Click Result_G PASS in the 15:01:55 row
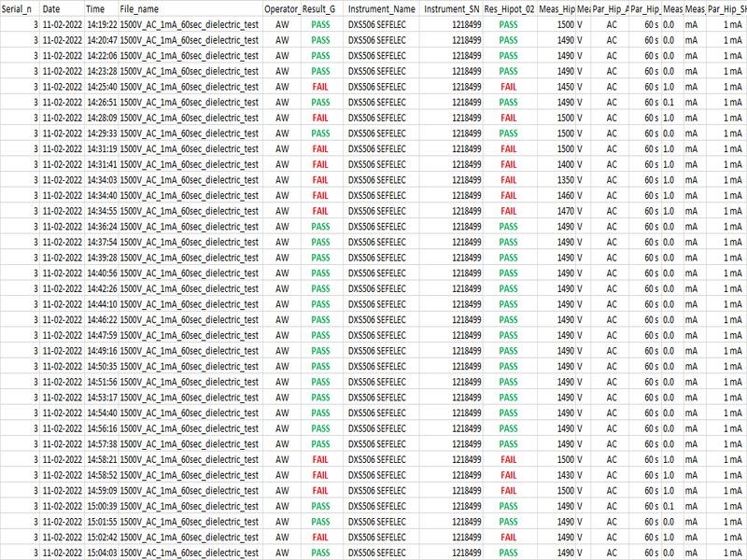 (320, 522)
